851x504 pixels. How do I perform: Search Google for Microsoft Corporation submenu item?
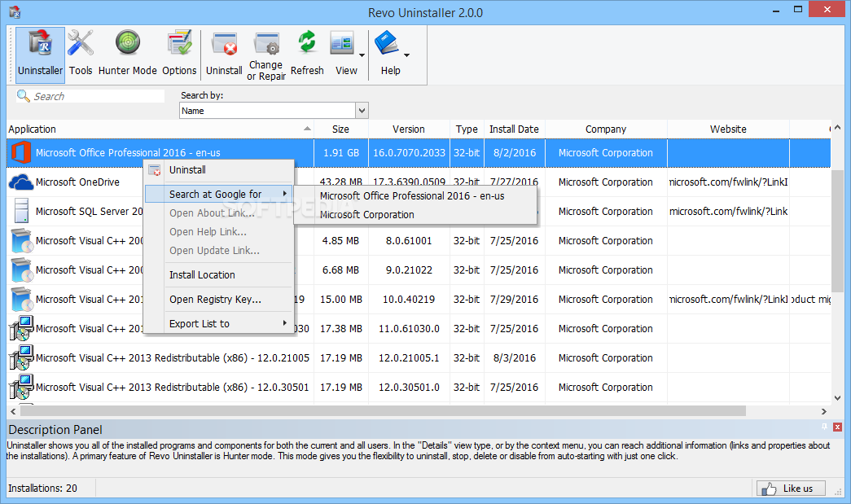(x=416, y=215)
